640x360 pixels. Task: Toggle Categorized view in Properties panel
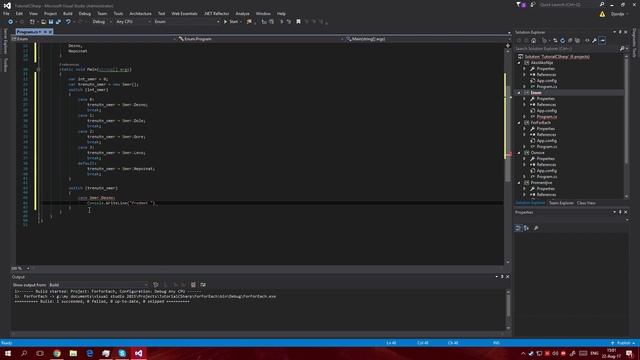click(518, 228)
